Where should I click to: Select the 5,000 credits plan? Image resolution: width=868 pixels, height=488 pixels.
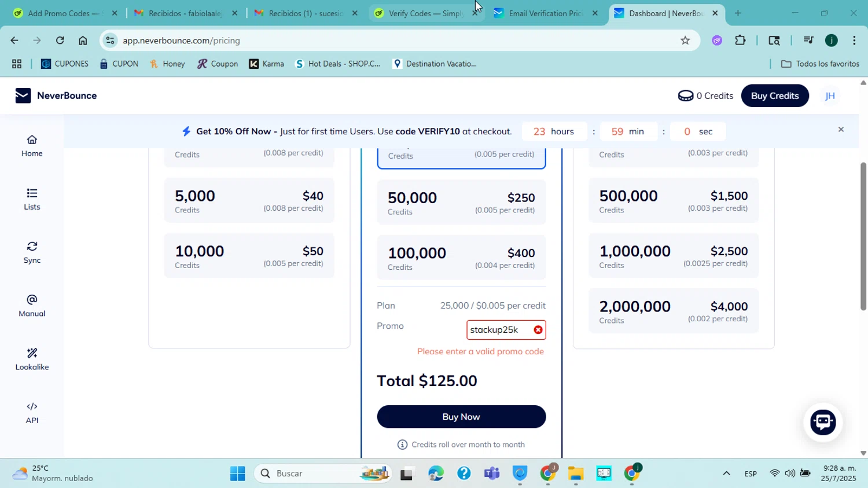click(x=249, y=200)
